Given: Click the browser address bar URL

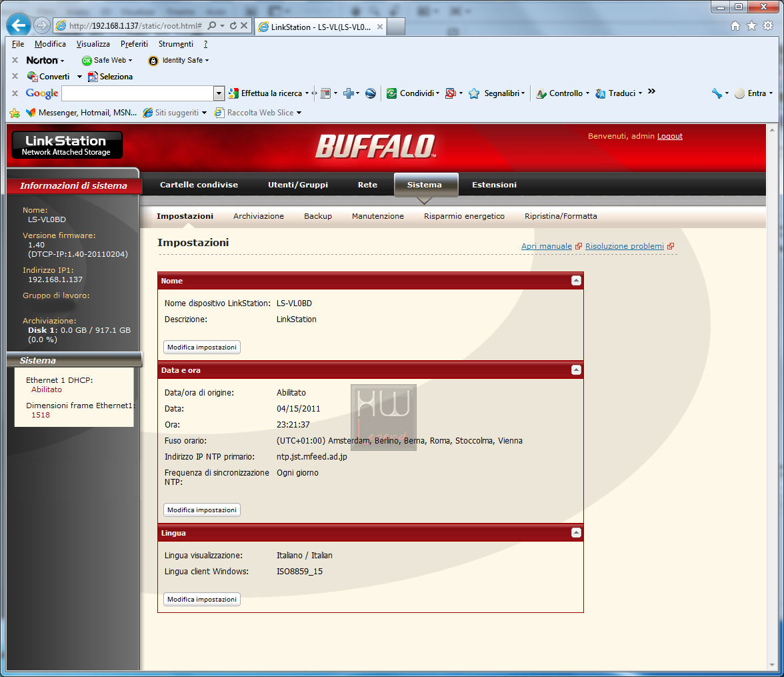Looking at the screenshot, I should (135, 25).
